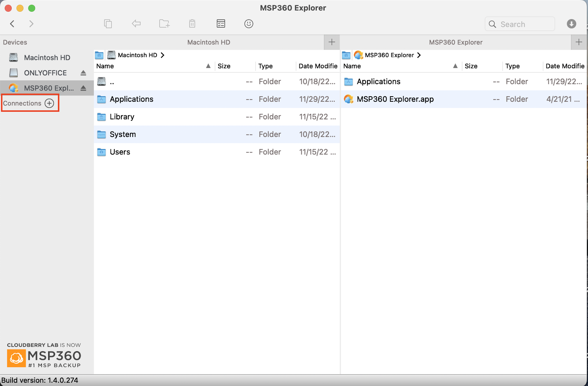Sort right pane by Name
The width and height of the screenshot is (588, 386).
click(401, 66)
